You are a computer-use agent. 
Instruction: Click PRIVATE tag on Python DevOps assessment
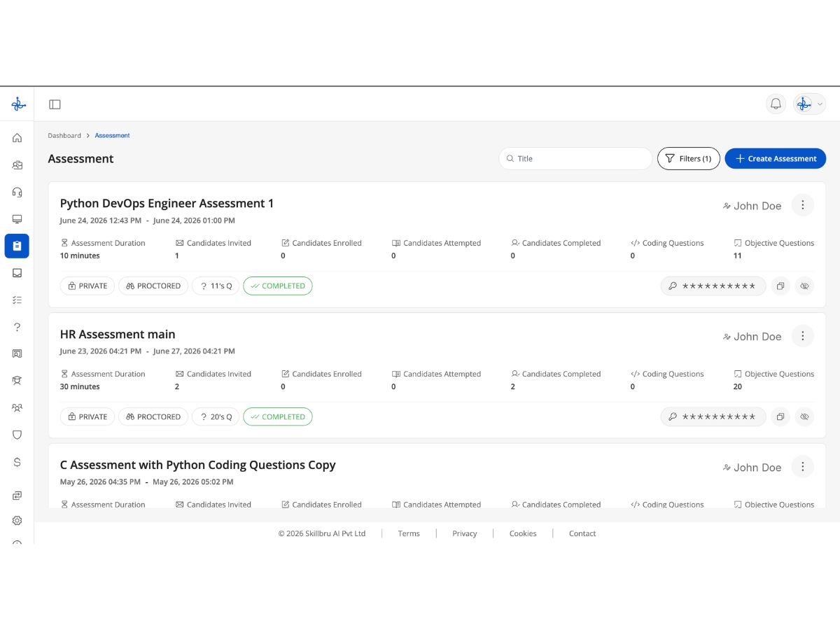point(87,286)
